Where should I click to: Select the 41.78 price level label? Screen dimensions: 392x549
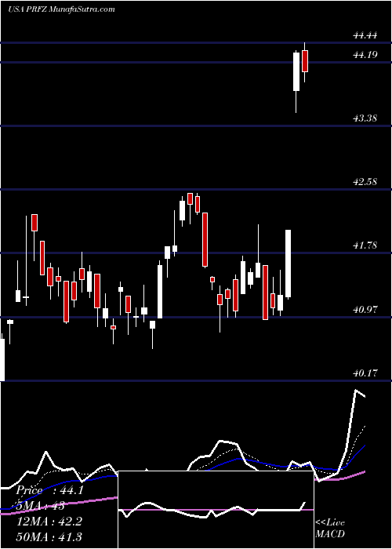click(x=365, y=245)
